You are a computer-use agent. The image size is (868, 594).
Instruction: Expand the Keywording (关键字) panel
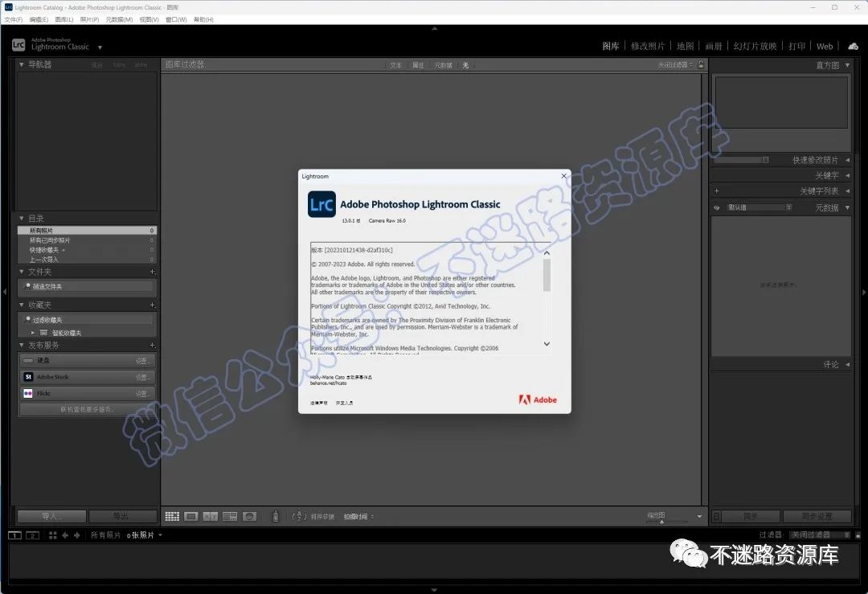pyautogui.click(x=848, y=175)
